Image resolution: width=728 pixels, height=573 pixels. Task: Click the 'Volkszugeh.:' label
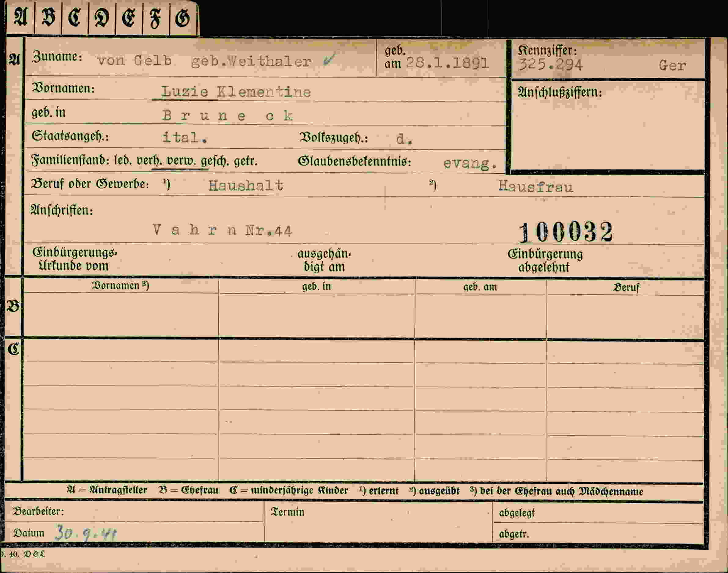click(x=334, y=138)
